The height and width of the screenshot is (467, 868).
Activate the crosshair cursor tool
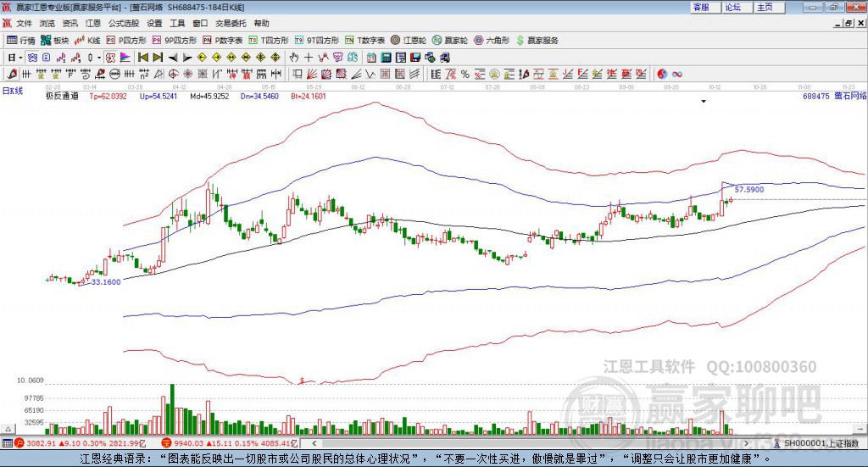coord(309,57)
